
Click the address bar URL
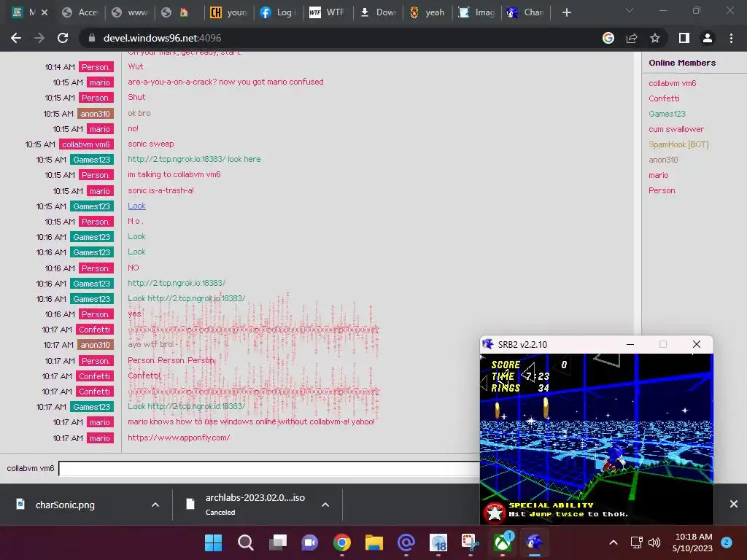coord(162,38)
